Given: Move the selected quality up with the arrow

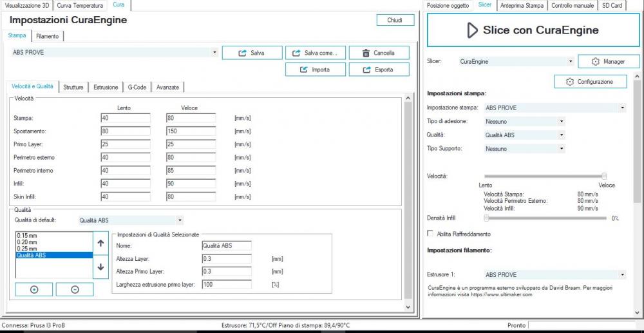Looking at the screenshot, I should [x=100, y=243].
